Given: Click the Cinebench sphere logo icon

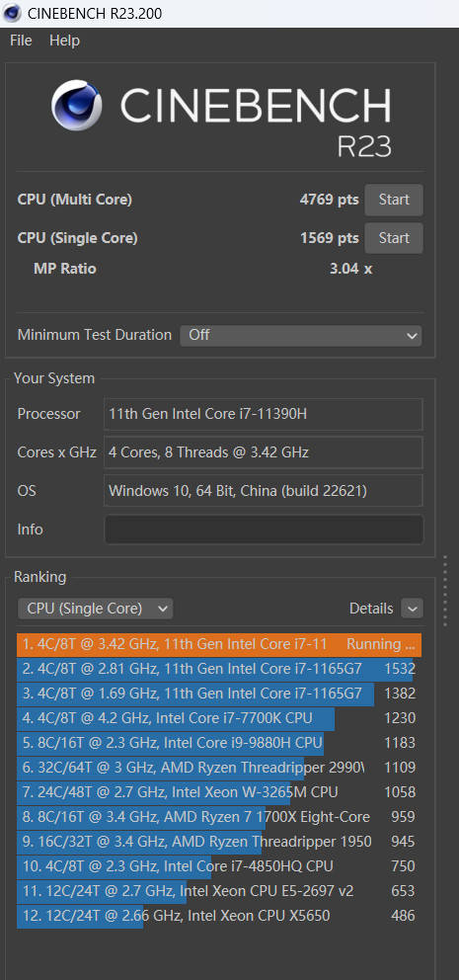Looking at the screenshot, I should 77,105.
